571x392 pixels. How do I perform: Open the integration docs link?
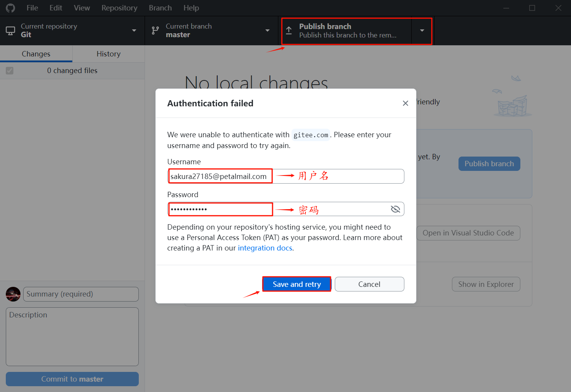coord(265,248)
